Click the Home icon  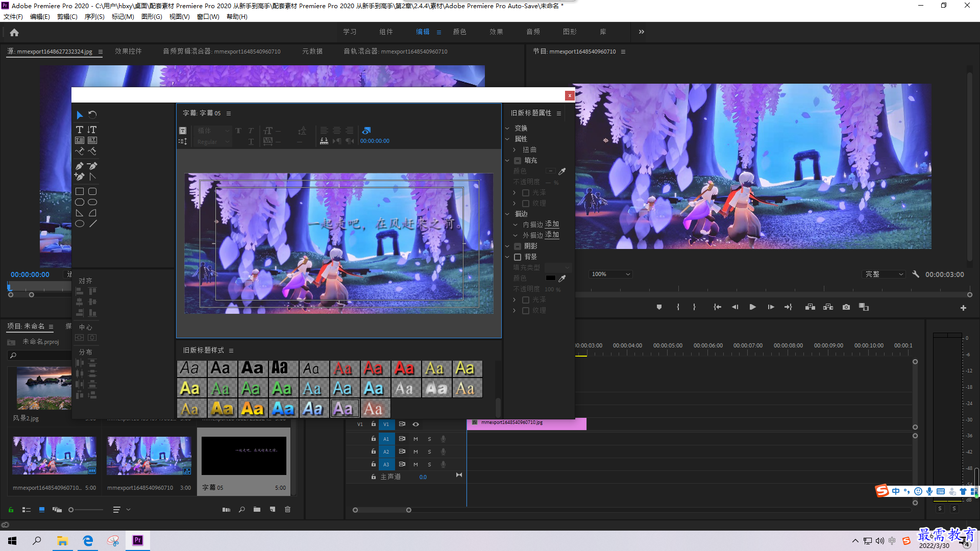coord(14,33)
